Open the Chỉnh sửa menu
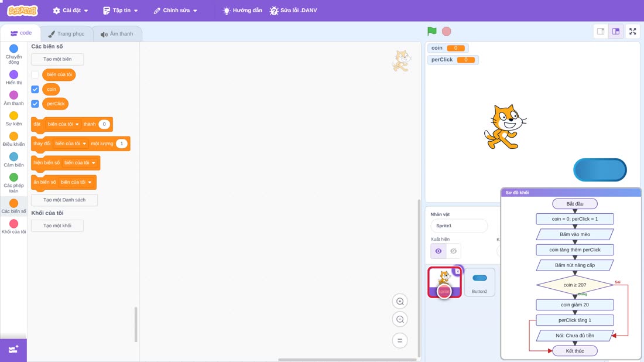 (x=176, y=11)
